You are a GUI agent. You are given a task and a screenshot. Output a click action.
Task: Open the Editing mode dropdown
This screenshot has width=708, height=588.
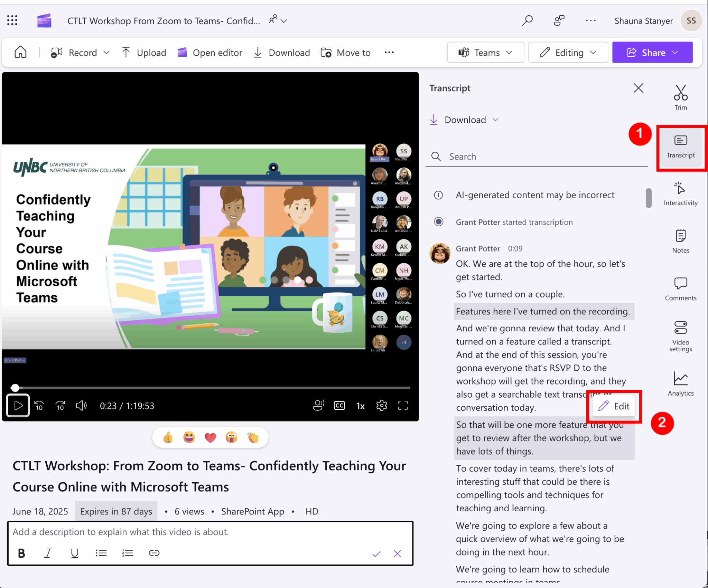pos(568,53)
